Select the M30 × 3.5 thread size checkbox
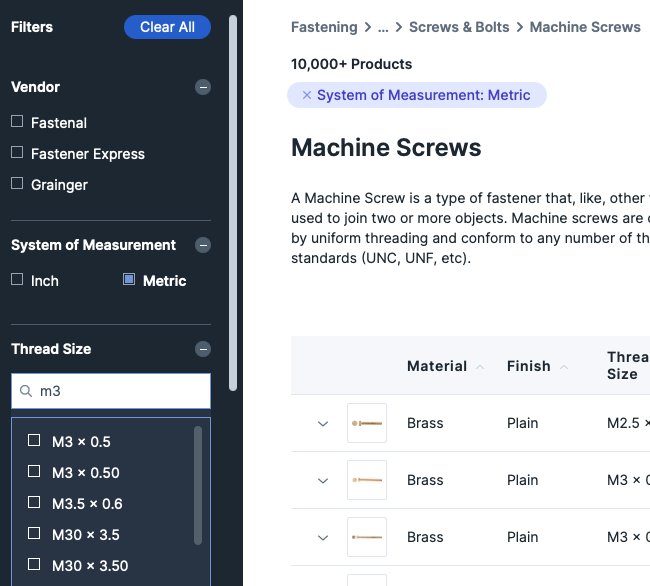This screenshot has height=586, width=650. click(34, 533)
